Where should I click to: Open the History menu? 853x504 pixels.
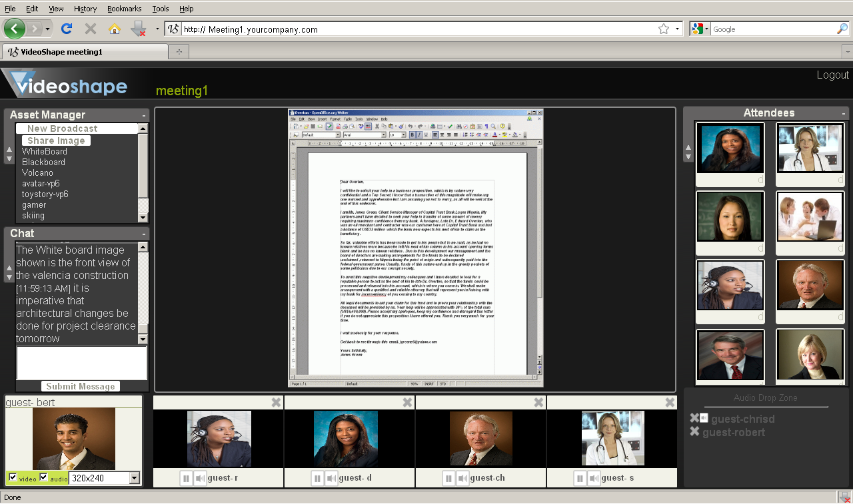click(x=85, y=9)
